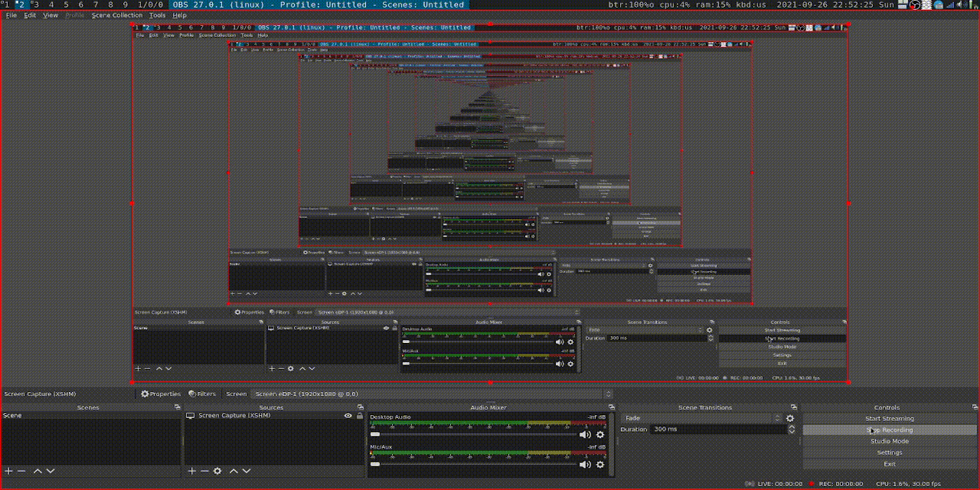Toggle lock on Screen Capture source
Screen dimensions: 980x490
click(x=360, y=416)
